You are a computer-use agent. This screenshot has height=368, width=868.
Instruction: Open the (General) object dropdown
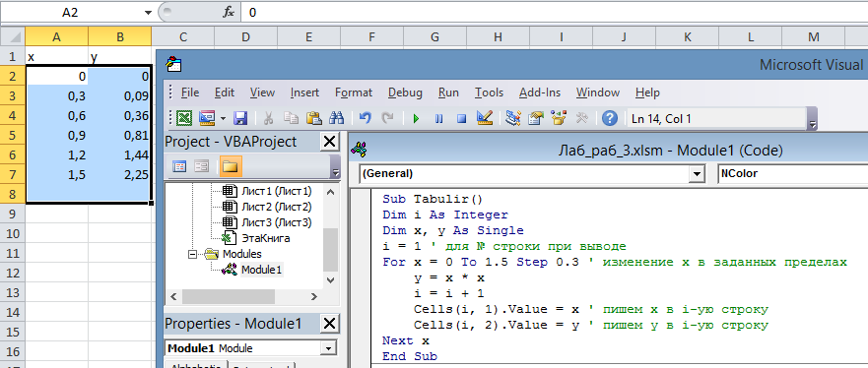(696, 173)
